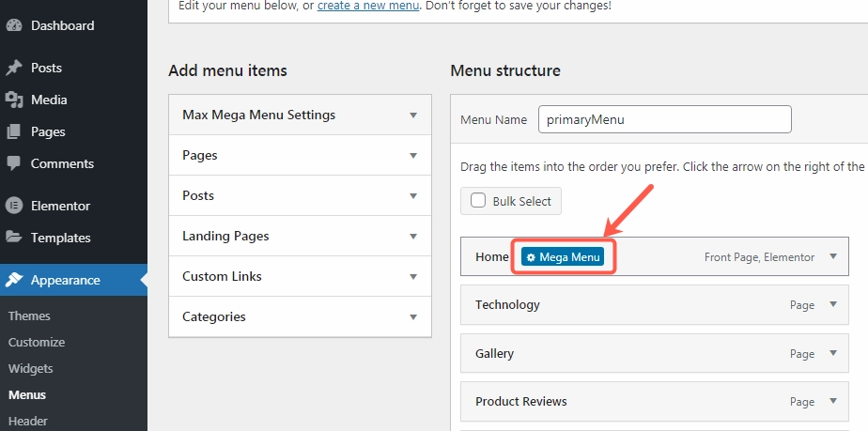This screenshot has width=868, height=431.
Task: Click the Comments speech bubble icon
Action: pyautogui.click(x=14, y=163)
